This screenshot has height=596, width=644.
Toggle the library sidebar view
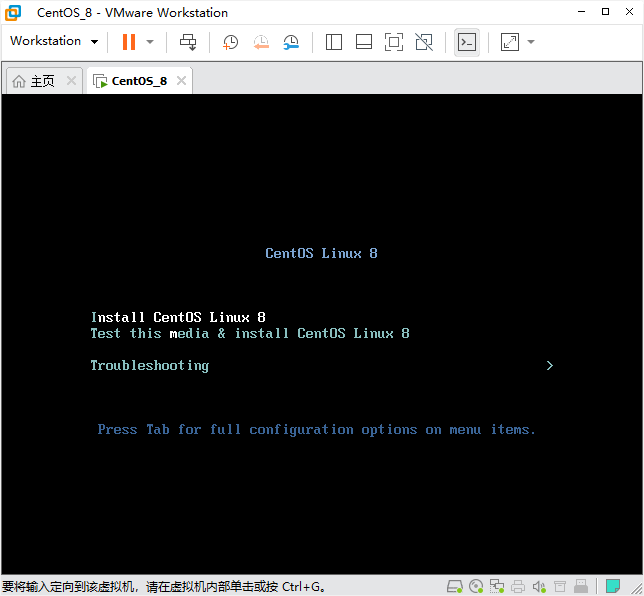tap(334, 42)
